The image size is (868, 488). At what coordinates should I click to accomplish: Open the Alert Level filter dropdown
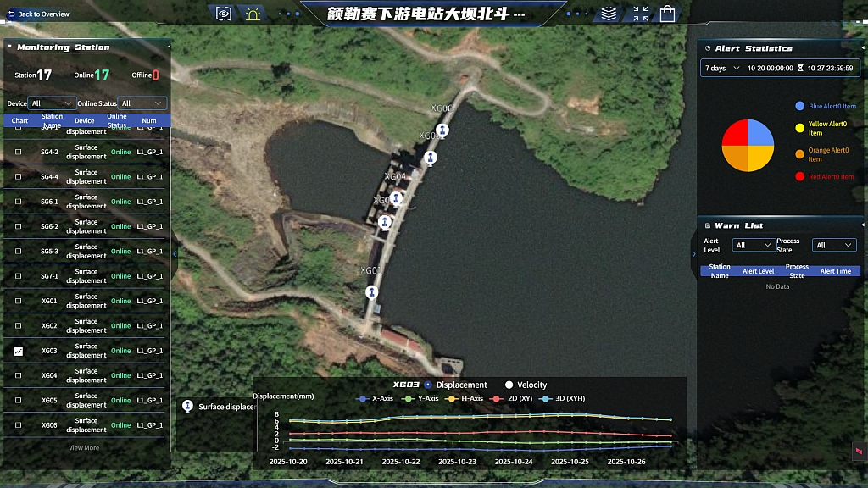coord(753,245)
